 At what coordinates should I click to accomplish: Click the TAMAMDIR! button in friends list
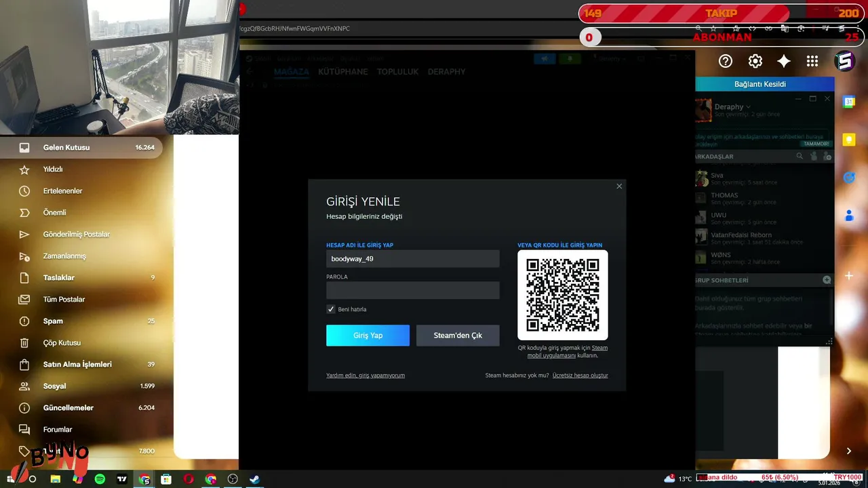[x=816, y=144]
